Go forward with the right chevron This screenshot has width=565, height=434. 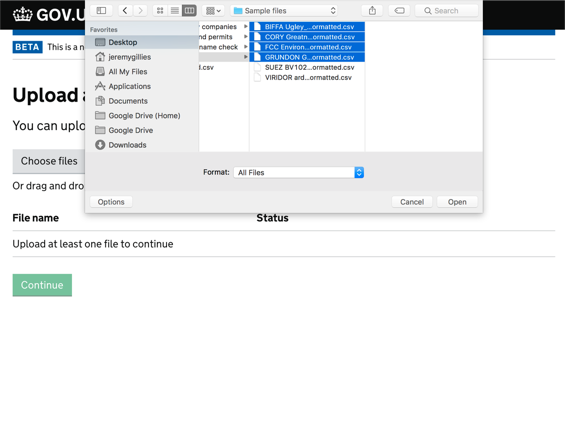(140, 10)
